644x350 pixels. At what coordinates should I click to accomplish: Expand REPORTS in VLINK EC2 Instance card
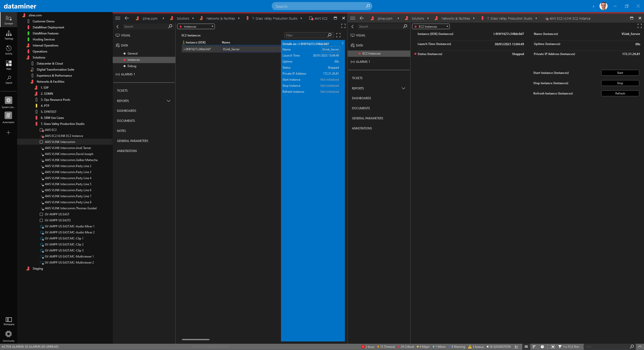[404, 88]
